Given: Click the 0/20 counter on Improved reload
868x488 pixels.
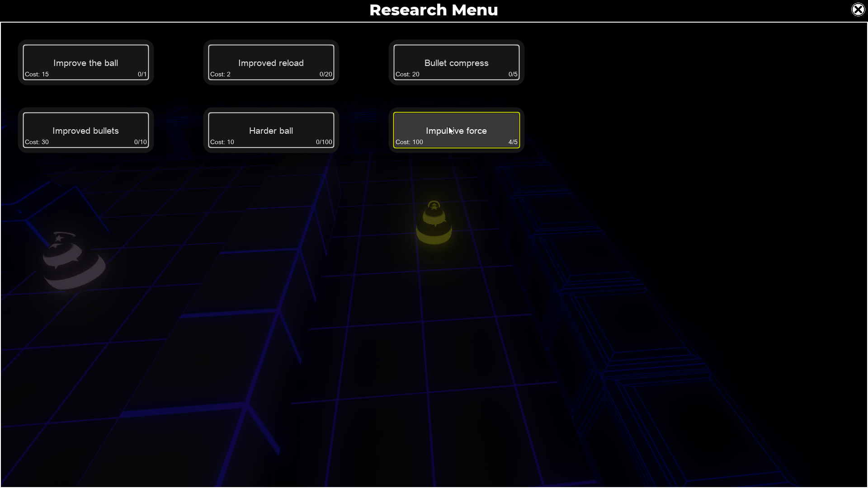Looking at the screenshot, I should click(x=325, y=74).
